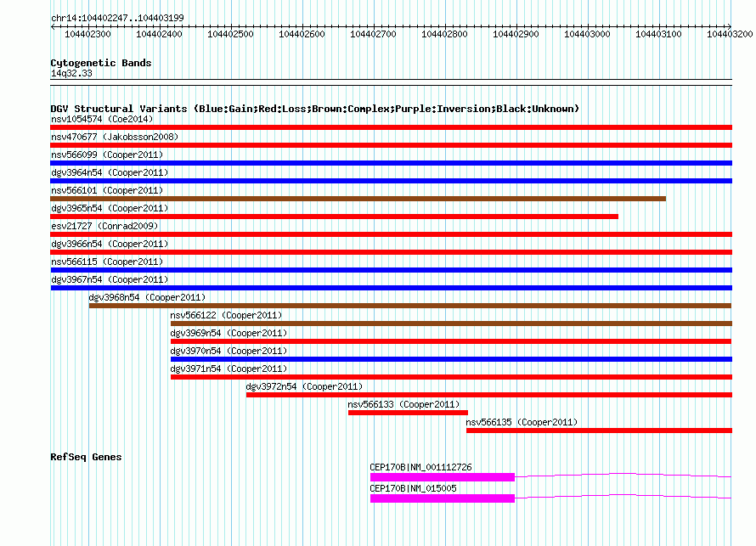Click the Cytogenetic Bands track heading
This screenshot has width=756, height=546.
(x=101, y=63)
